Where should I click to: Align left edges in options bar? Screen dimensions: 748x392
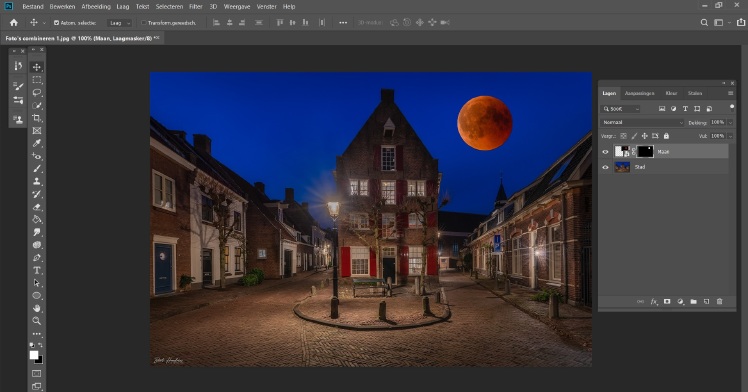216,22
